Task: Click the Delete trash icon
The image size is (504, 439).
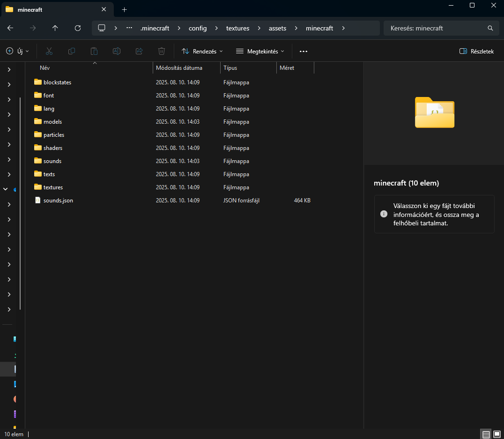Action: point(162,51)
